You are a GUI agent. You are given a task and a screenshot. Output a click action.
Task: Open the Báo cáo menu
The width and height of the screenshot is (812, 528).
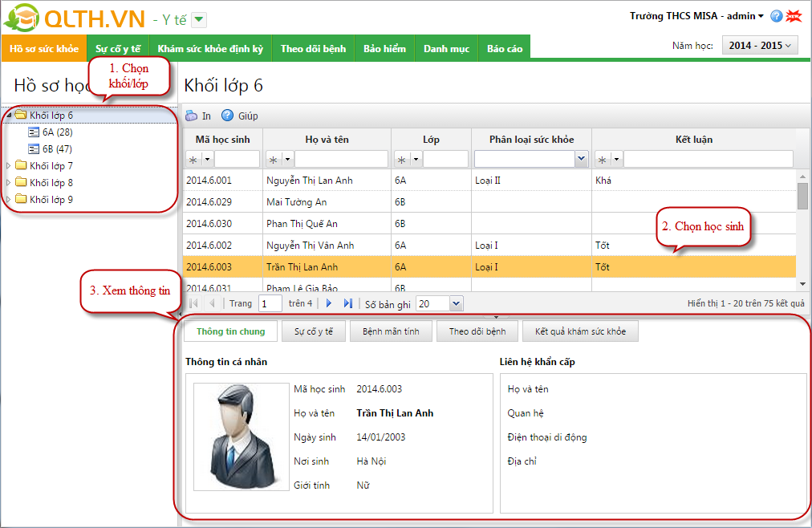coord(505,49)
